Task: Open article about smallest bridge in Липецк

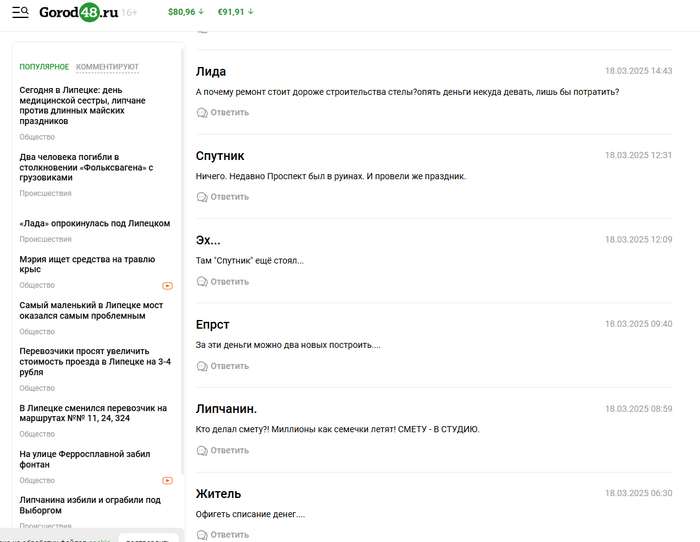Action: [91, 309]
